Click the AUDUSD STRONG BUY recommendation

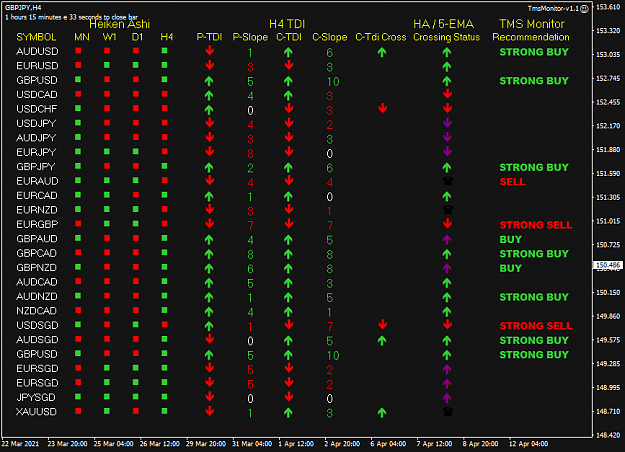coord(534,52)
